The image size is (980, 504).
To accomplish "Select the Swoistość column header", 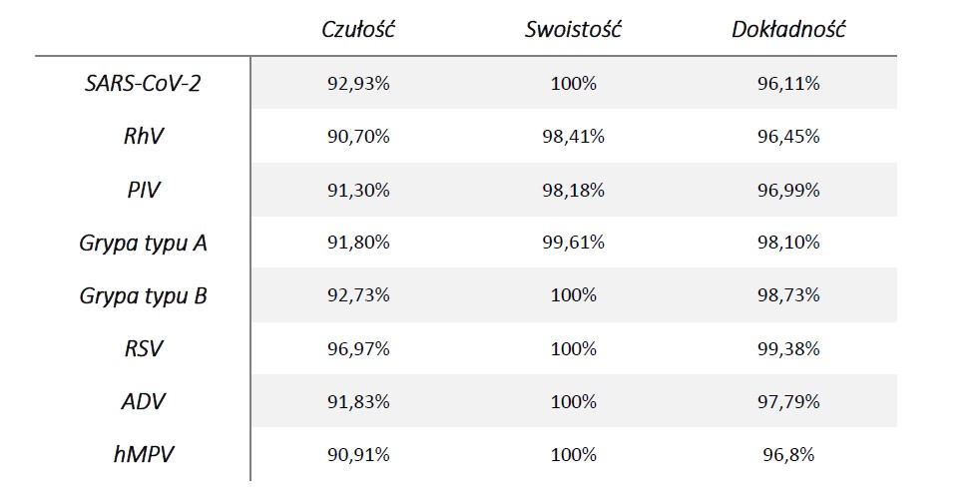I will (573, 29).
